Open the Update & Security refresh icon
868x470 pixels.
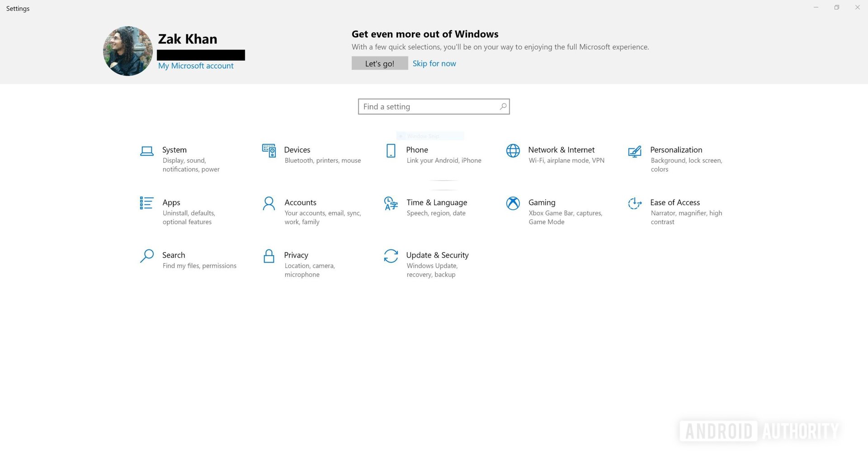391,256
